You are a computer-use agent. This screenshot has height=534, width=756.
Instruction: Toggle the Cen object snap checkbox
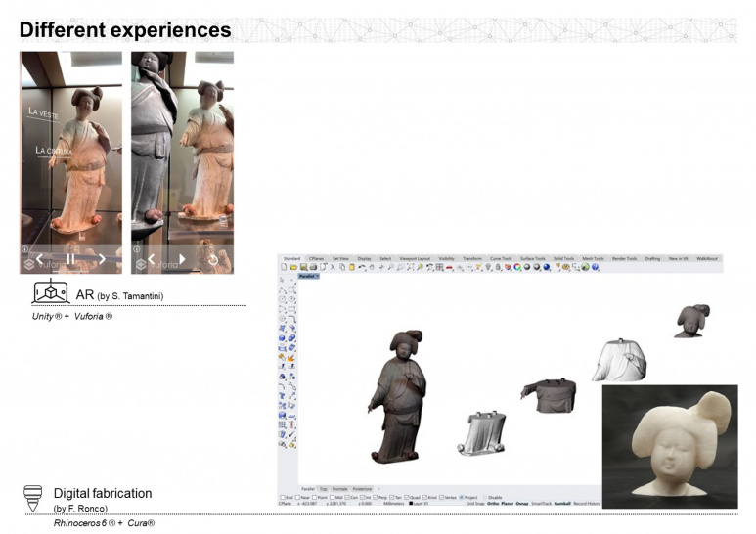[x=347, y=498]
